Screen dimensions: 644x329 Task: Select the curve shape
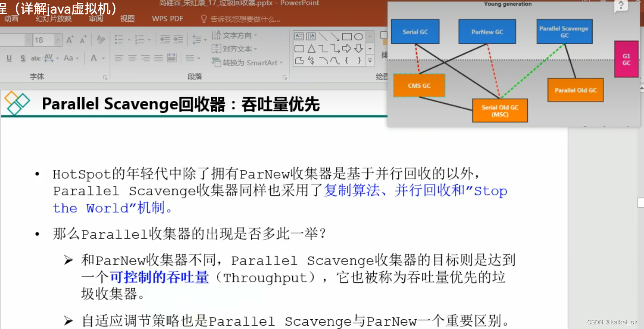coord(335,61)
